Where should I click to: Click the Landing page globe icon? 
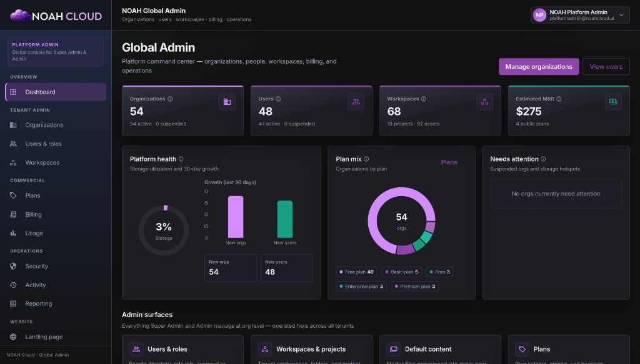[13, 337]
